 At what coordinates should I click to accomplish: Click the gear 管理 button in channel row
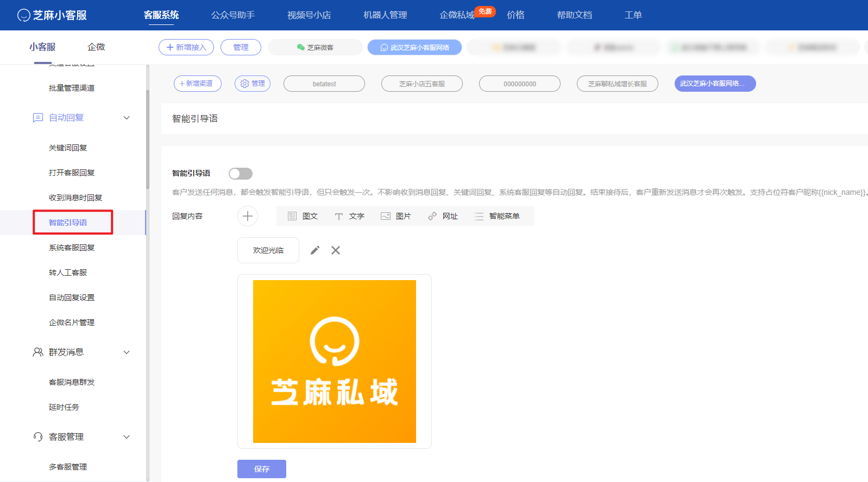pos(253,84)
